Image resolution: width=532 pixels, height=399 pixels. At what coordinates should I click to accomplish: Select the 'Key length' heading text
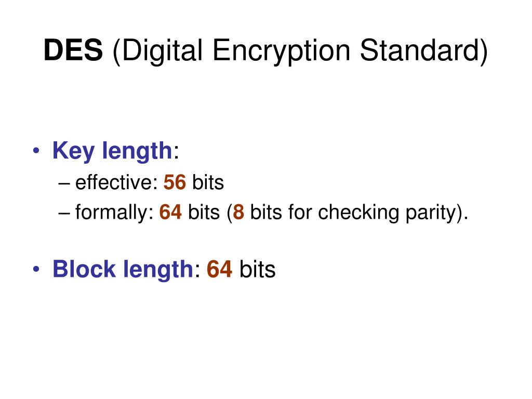point(112,151)
